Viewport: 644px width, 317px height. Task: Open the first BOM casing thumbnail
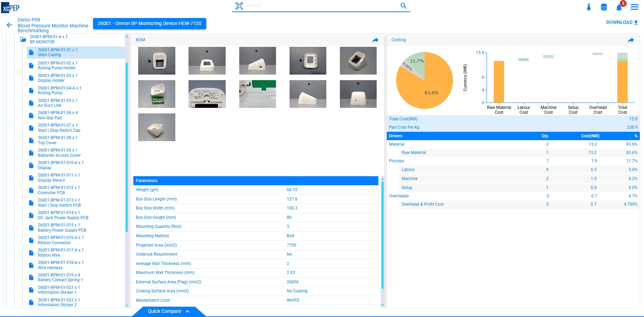pyautogui.click(x=157, y=61)
